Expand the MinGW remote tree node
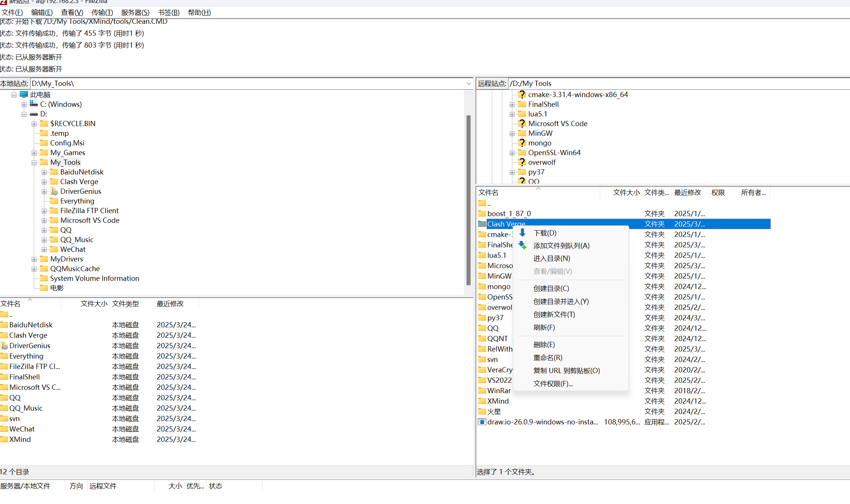This screenshot has width=850, height=504. [x=512, y=134]
